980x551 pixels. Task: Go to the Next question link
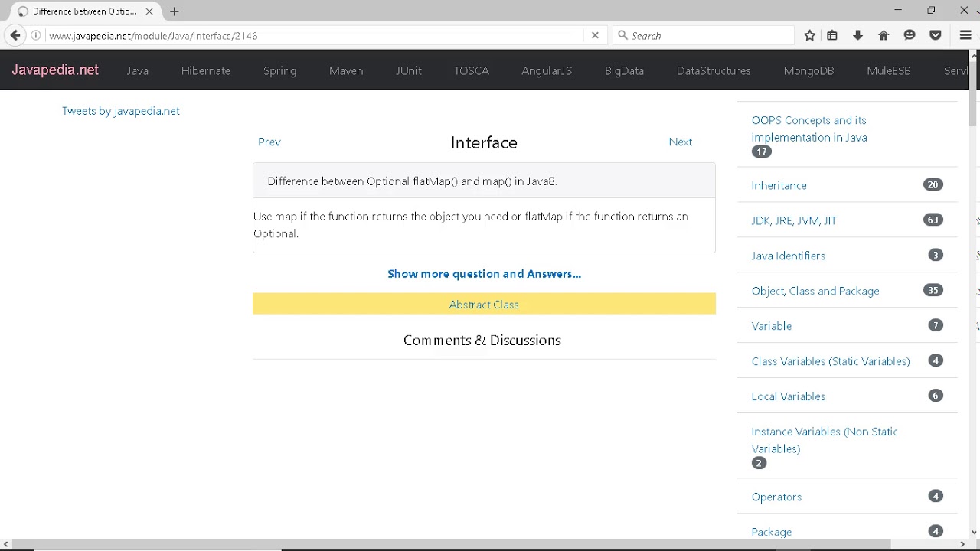click(680, 142)
